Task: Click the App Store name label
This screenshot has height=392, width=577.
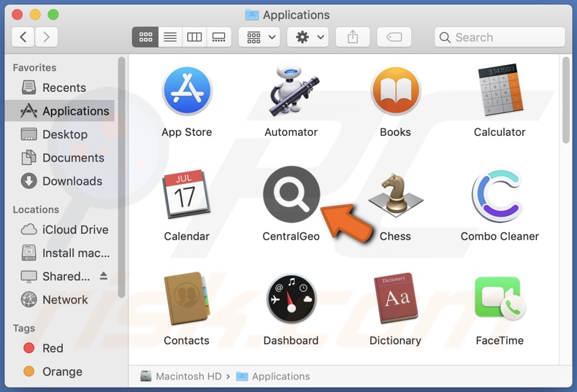Action: point(187,132)
